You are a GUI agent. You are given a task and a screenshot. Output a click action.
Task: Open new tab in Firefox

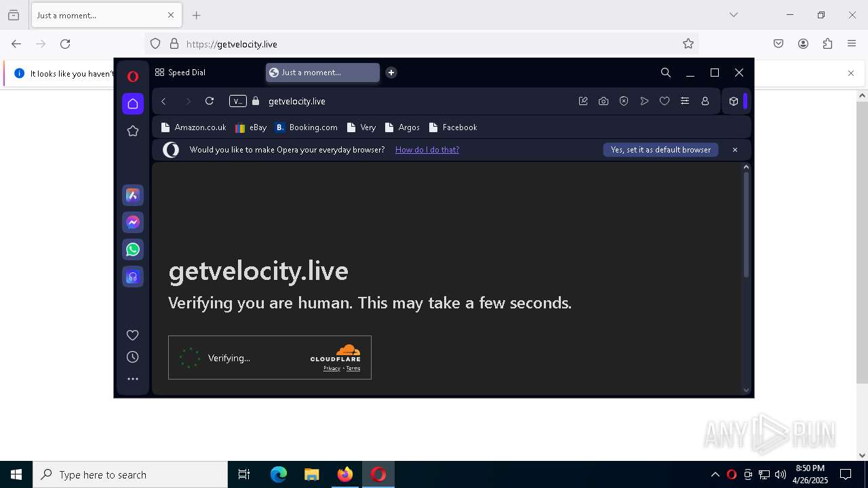[x=197, y=15]
